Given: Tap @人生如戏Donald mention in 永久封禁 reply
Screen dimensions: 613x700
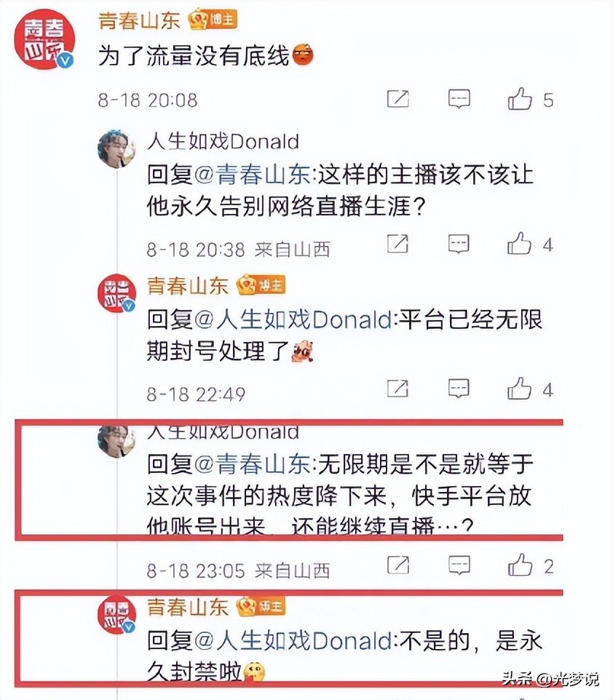Looking at the screenshot, I should [x=293, y=641].
